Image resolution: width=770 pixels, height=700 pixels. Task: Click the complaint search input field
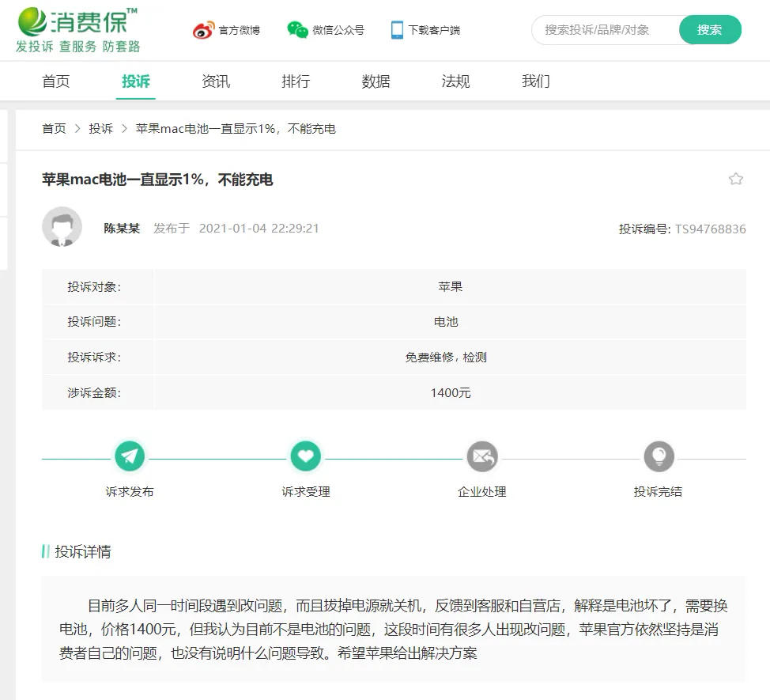pyautogui.click(x=605, y=29)
